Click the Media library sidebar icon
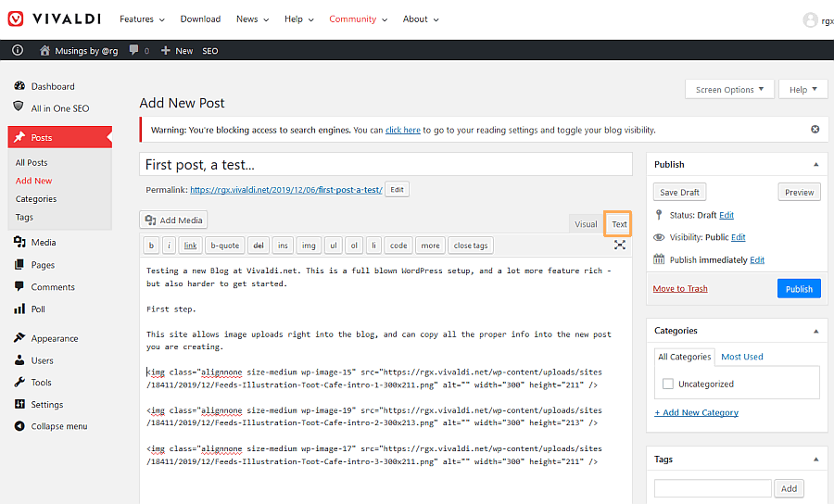Image resolution: width=834 pixels, height=504 pixels. 19,242
